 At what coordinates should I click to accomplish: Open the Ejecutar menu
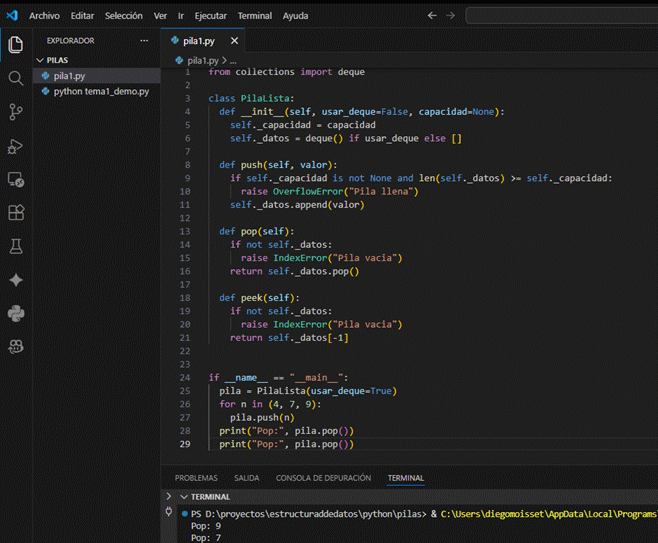(211, 16)
